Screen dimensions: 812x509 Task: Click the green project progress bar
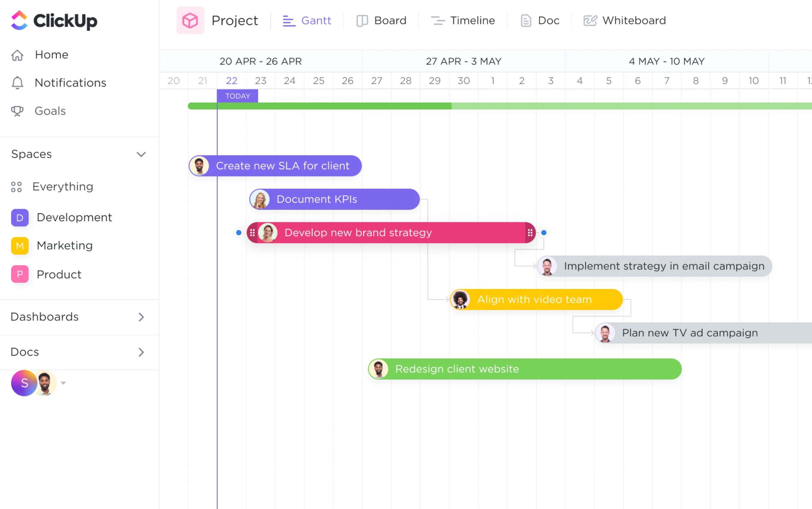(337, 106)
